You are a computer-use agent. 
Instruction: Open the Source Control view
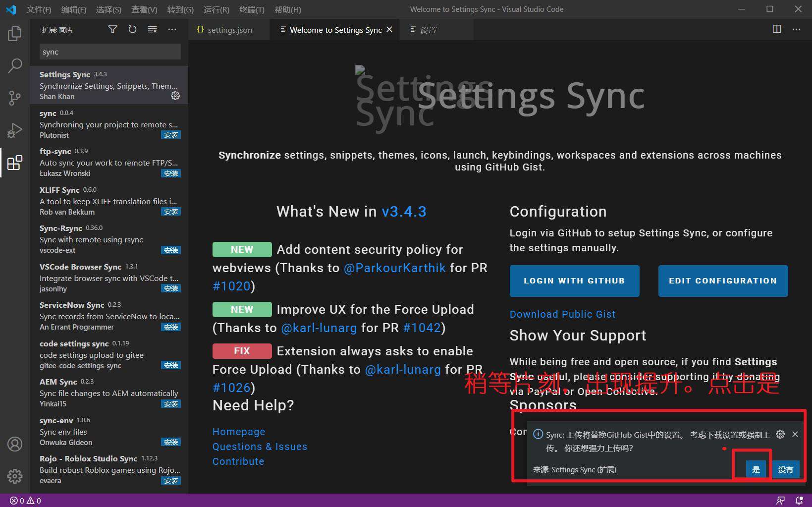(15, 98)
